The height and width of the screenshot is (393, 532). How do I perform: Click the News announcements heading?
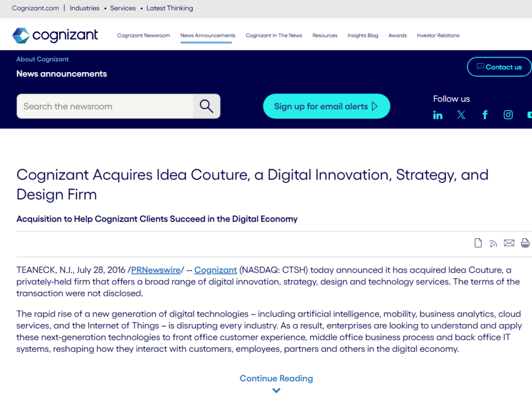click(x=61, y=74)
